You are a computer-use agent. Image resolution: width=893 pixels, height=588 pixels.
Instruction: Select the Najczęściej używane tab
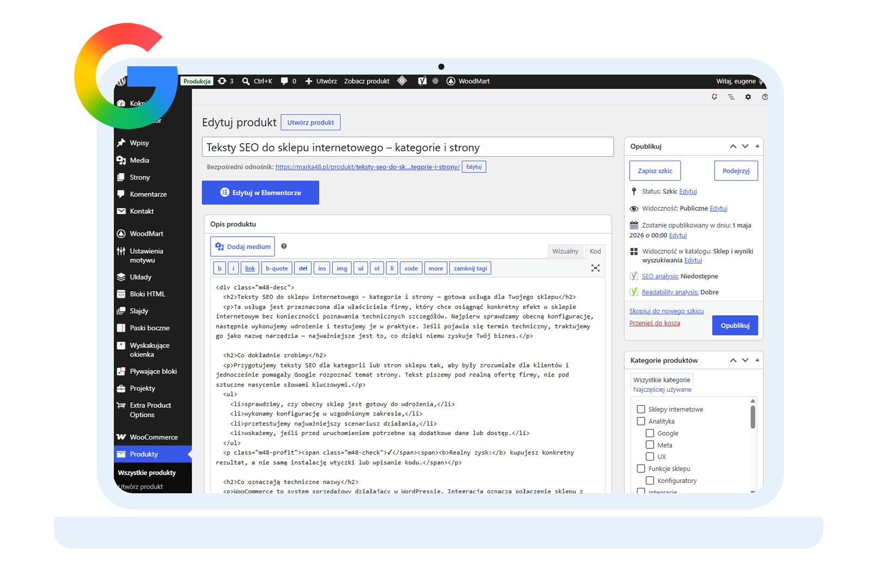662,389
